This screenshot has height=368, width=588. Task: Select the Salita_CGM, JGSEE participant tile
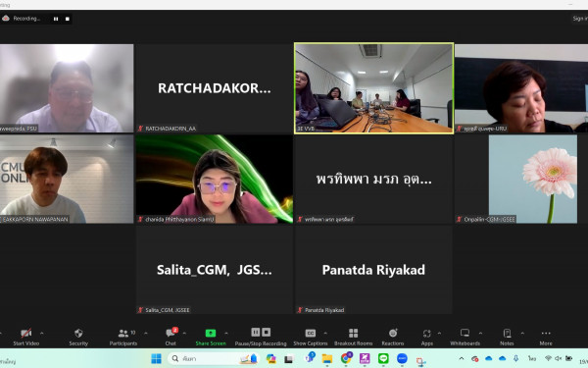coord(214,270)
